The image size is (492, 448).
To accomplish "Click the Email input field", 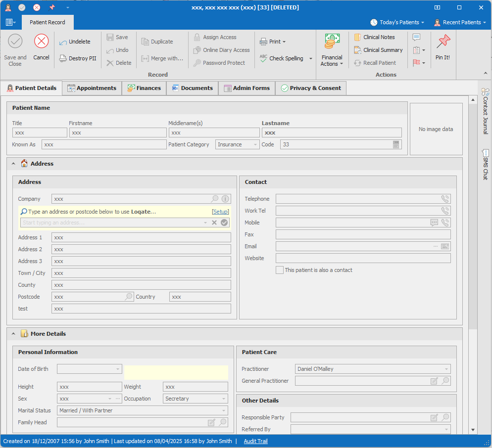I will (x=353, y=246).
